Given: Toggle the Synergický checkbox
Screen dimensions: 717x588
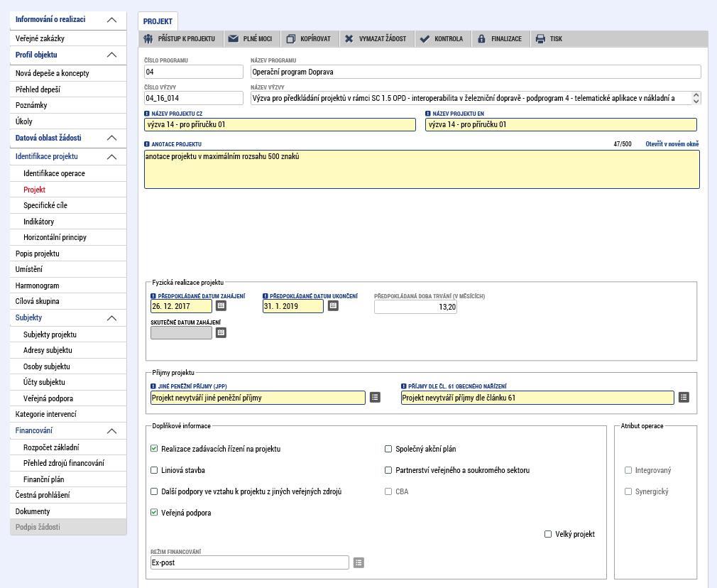Looking at the screenshot, I should click(x=628, y=491).
